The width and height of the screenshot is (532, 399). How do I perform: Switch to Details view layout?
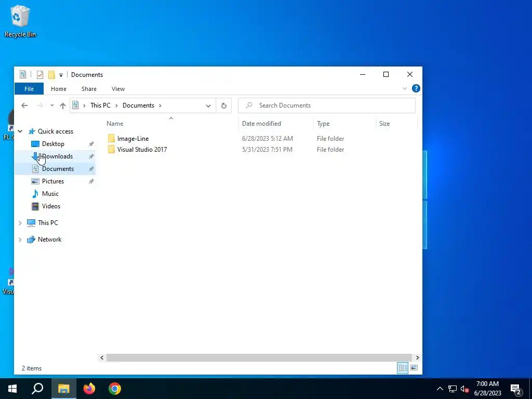coord(403,368)
